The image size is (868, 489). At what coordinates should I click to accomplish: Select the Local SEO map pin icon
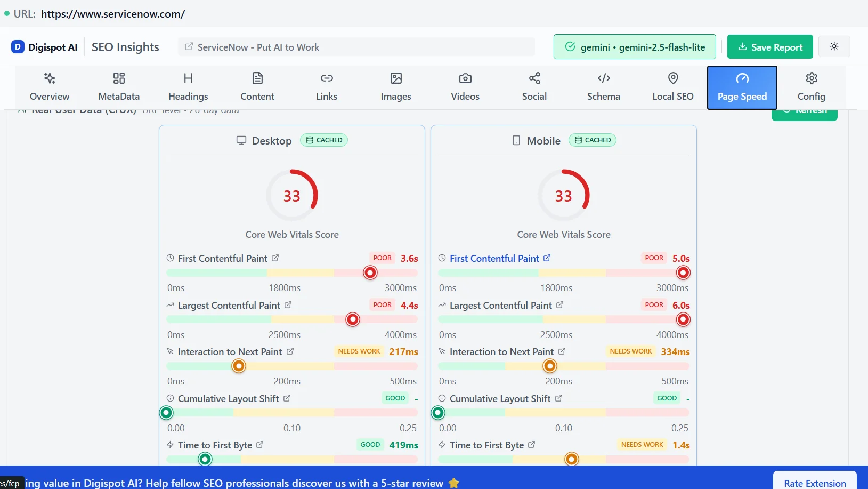672,79
